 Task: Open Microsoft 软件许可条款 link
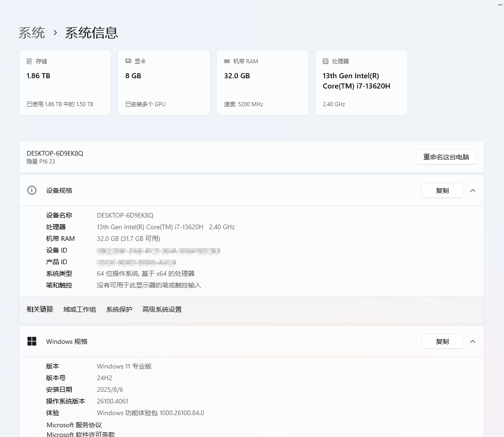click(x=81, y=434)
